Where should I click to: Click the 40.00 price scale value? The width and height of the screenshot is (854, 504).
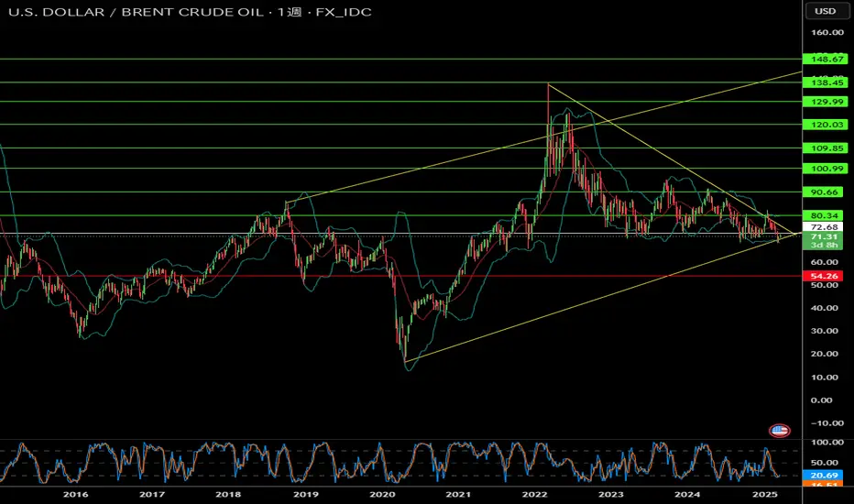(824, 308)
